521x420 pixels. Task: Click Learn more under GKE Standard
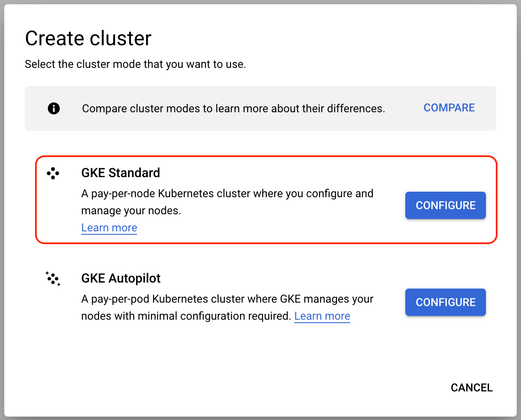[x=109, y=227]
